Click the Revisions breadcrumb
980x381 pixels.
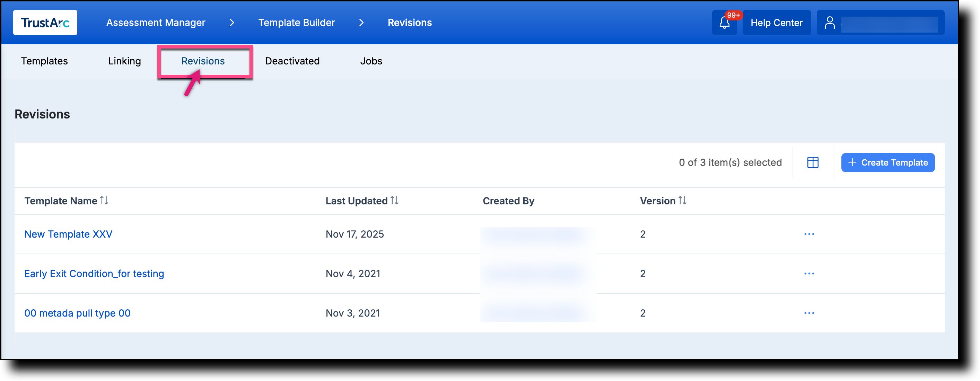409,23
